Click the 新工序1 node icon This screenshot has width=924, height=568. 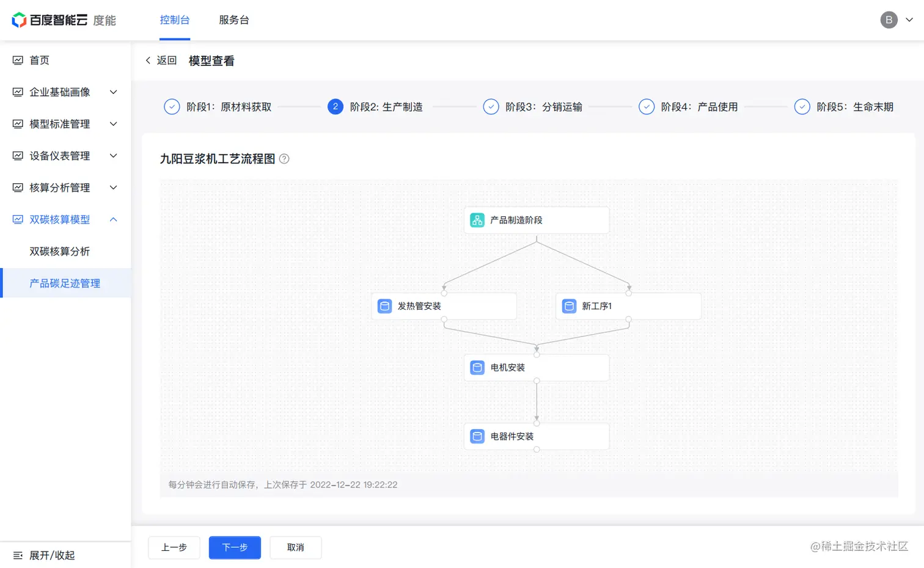click(569, 306)
